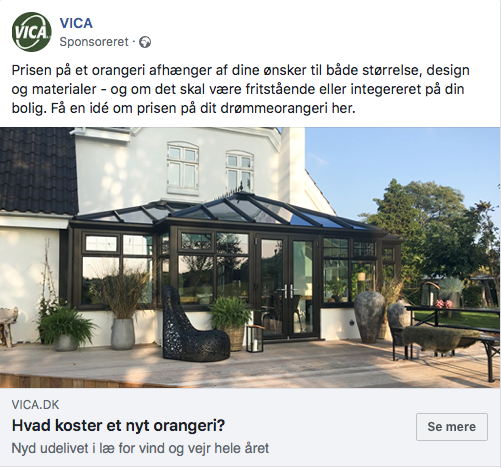Click the Se mere button
Screen dimensions: 501x468
452,427
